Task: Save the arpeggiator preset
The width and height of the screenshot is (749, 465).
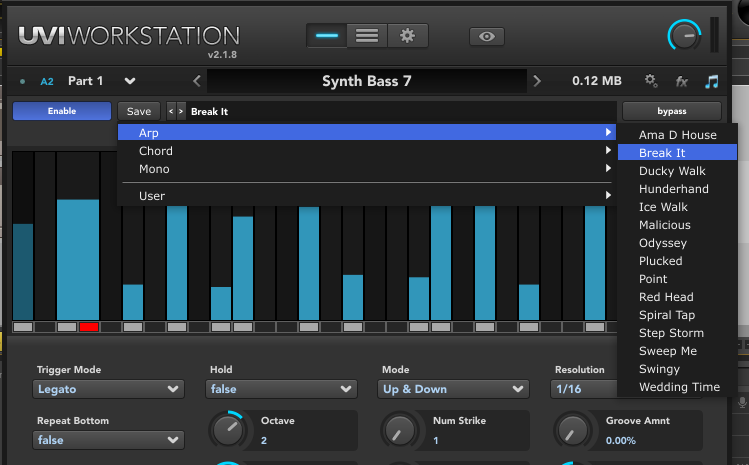Action: coord(139,111)
